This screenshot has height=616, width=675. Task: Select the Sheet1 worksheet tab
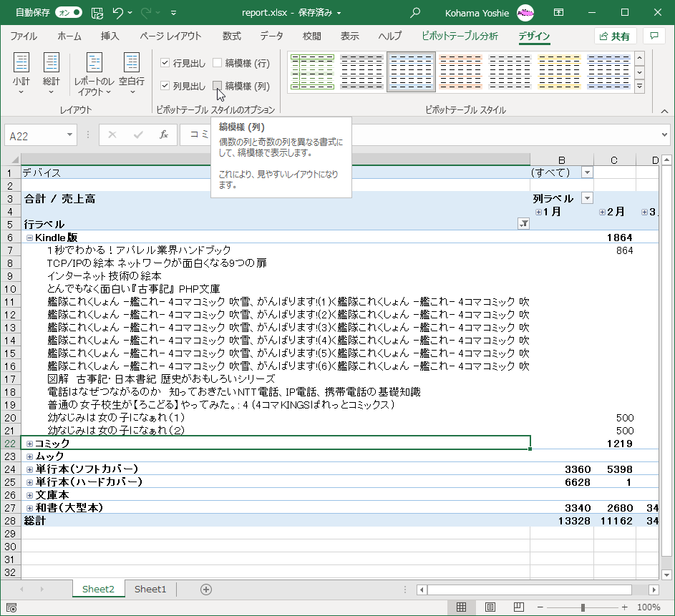point(150,589)
